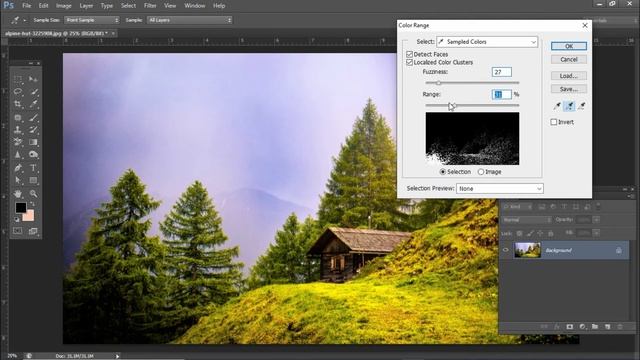Toggle Quick Mask mode icon
Screen dimensions: 640x360
pos(18,231)
